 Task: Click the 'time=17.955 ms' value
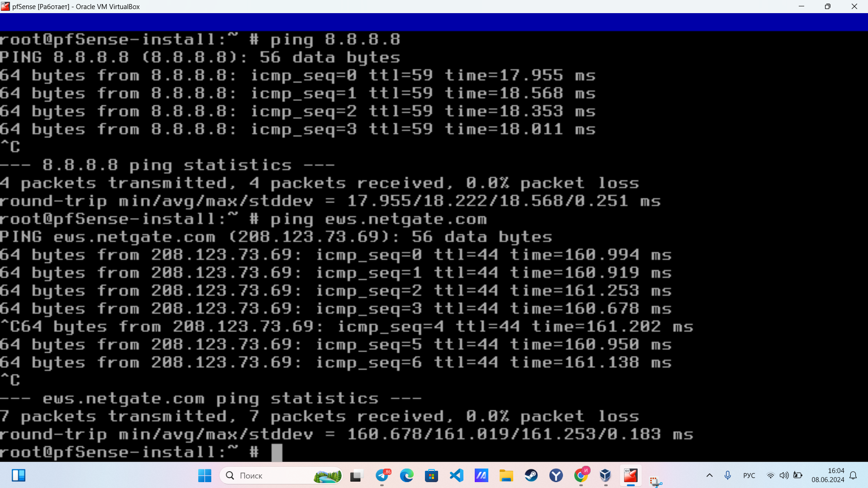click(x=520, y=76)
